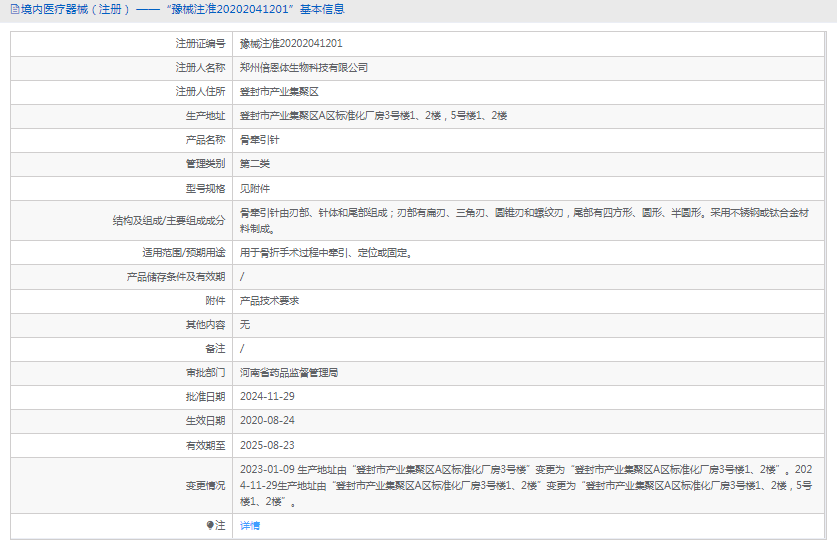837x546 pixels.
Task: Click the 适用范围/预期用途 label
Action: (184, 253)
